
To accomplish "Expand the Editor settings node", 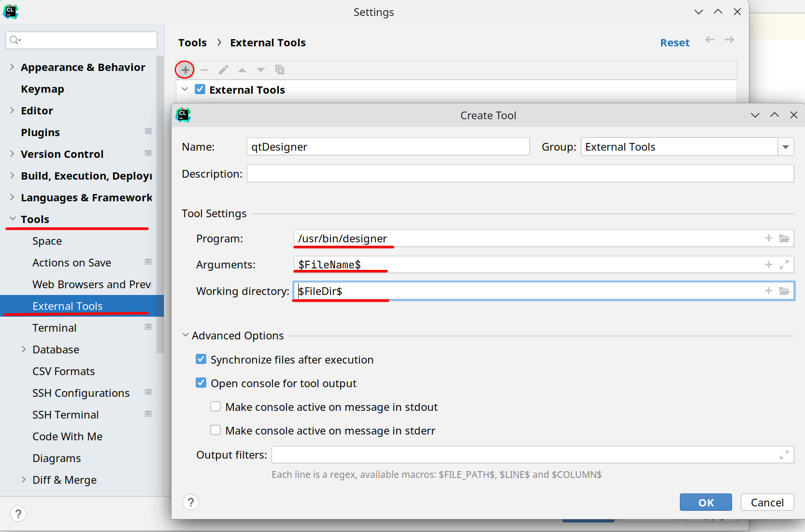I will 12,111.
